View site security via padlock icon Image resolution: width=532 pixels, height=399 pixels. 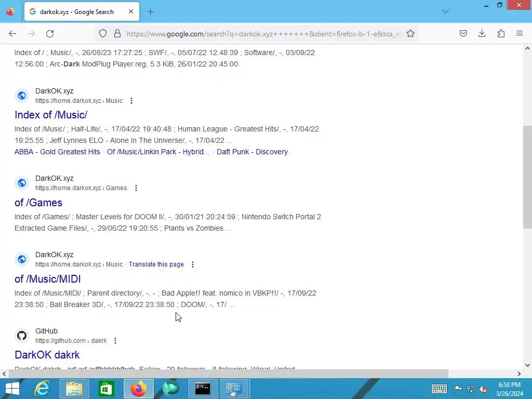coord(117,34)
